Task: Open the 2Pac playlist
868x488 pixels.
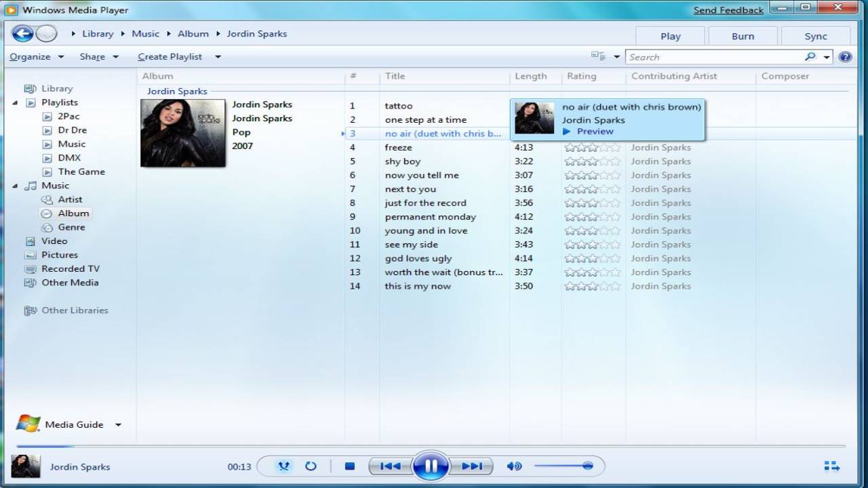Action: click(68, 116)
